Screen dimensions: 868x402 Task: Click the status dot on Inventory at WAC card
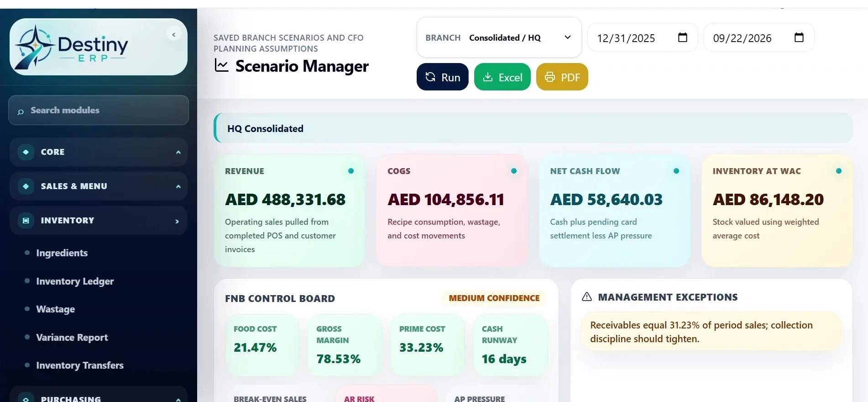click(839, 171)
